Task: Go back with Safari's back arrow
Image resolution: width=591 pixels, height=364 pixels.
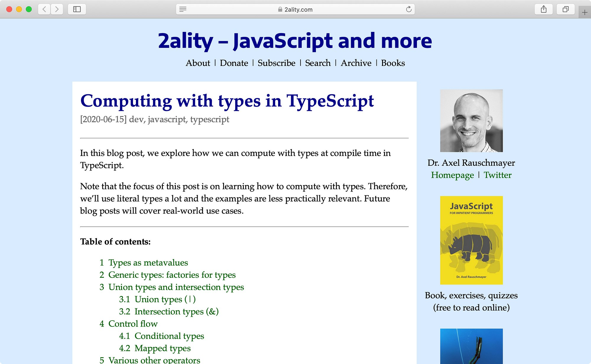Action: point(44,9)
